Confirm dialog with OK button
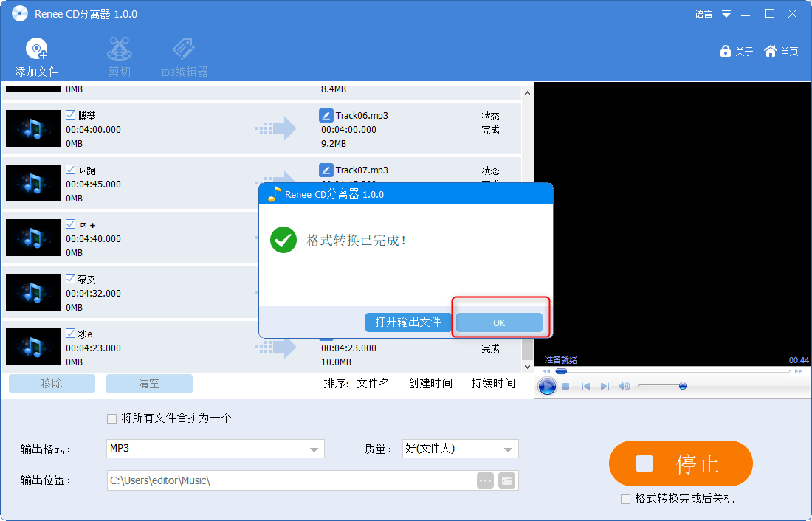The height and width of the screenshot is (521, 812). (x=499, y=322)
